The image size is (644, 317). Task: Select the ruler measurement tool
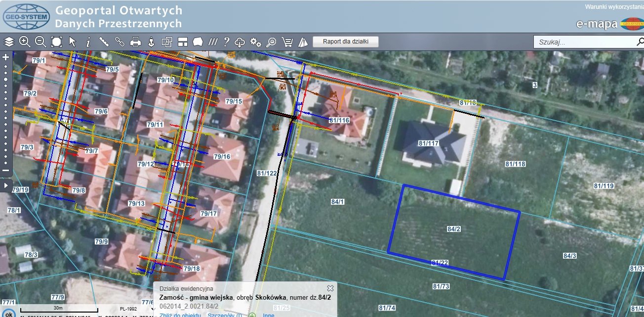click(x=104, y=42)
